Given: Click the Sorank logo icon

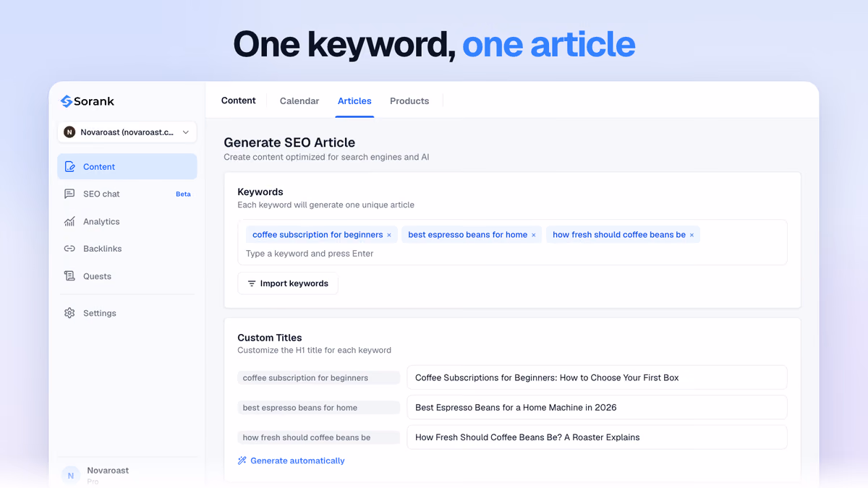Looking at the screenshot, I should pos(66,101).
